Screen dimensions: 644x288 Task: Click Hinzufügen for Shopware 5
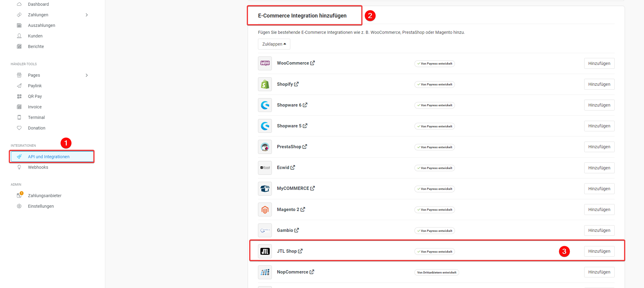[599, 126]
